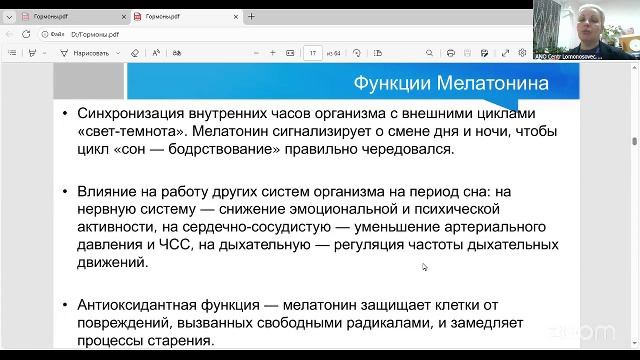The width and height of the screenshot is (640, 360).
Task: Save the PDF file
Action: coord(467,53)
